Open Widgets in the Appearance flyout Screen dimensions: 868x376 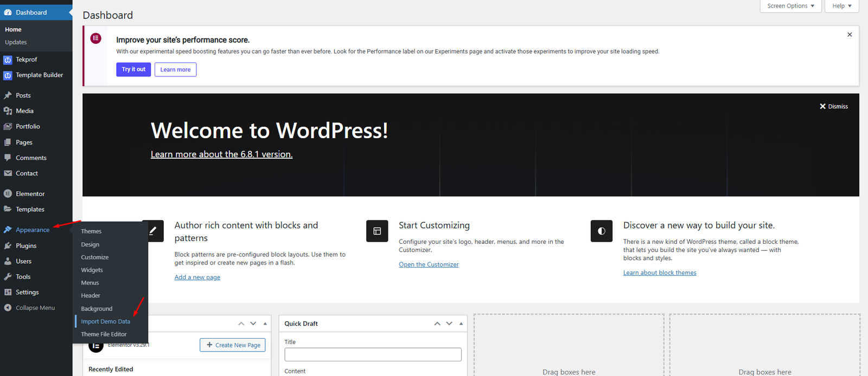click(92, 270)
